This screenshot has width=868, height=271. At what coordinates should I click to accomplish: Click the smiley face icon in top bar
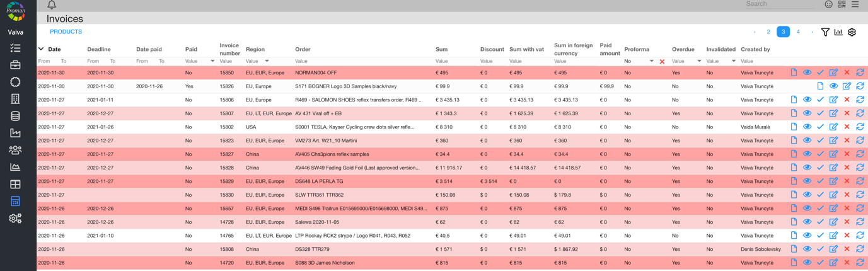click(828, 4)
